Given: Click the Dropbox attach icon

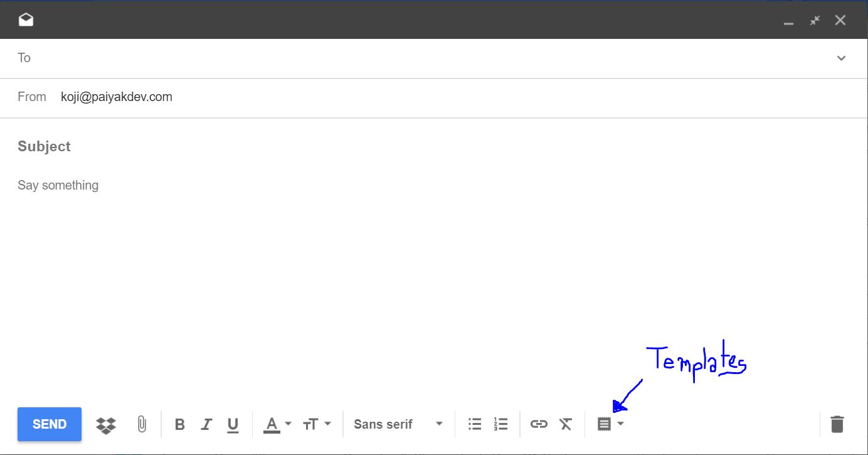Looking at the screenshot, I should pos(106,425).
